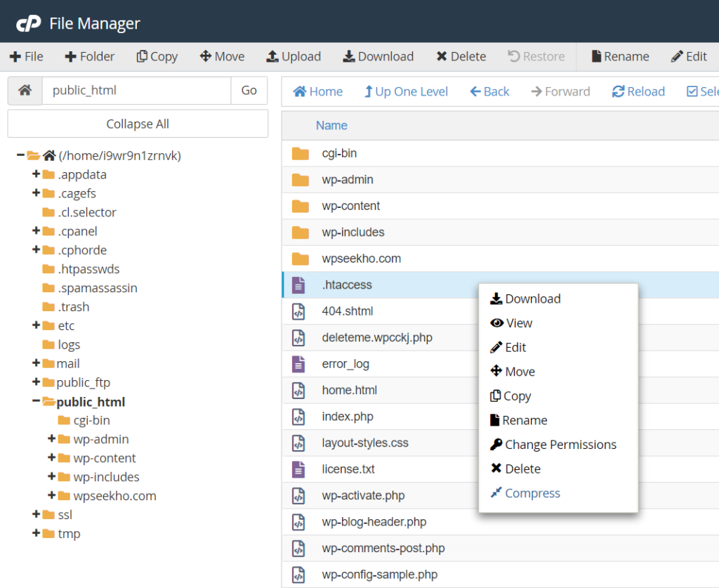Click the license.txt file icon
Screen dimensions: 719x588
pos(298,469)
